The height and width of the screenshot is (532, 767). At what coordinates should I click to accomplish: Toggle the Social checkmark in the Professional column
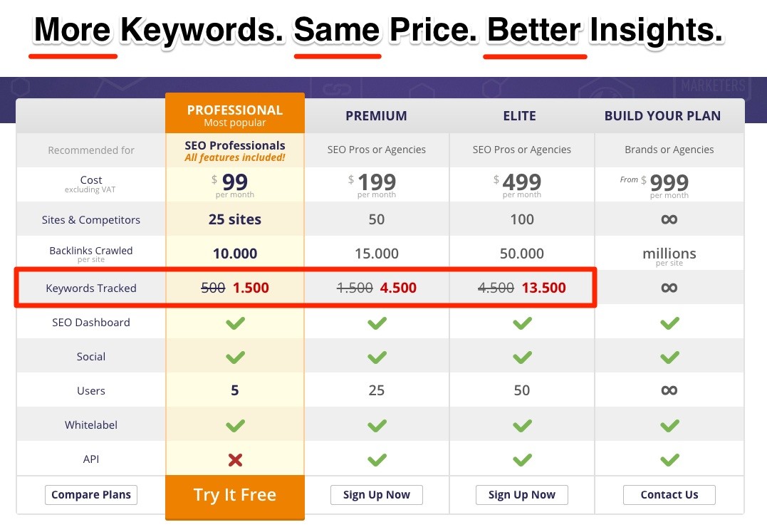(x=235, y=357)
